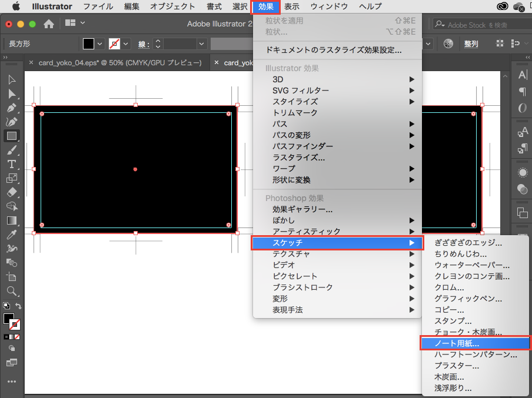Image resolution: width=532 pixels, height=398 pixels.
Task: Expand the stroke weight dropdown
Action: click(202, 44)
